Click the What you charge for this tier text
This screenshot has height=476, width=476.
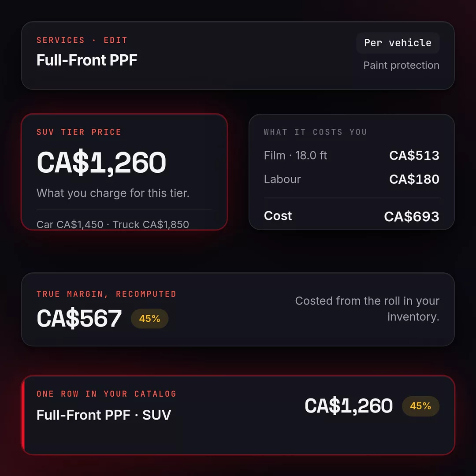[x=113, y=193]
